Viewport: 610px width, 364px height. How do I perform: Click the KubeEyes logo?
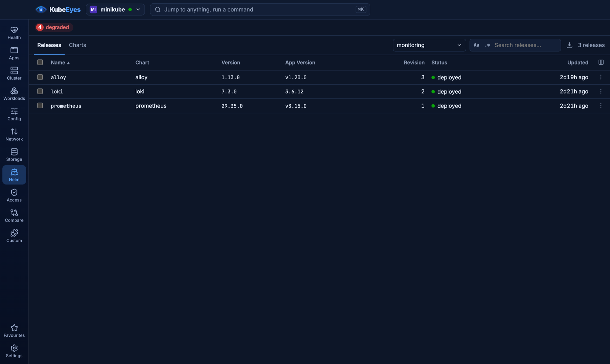(58, 9)
